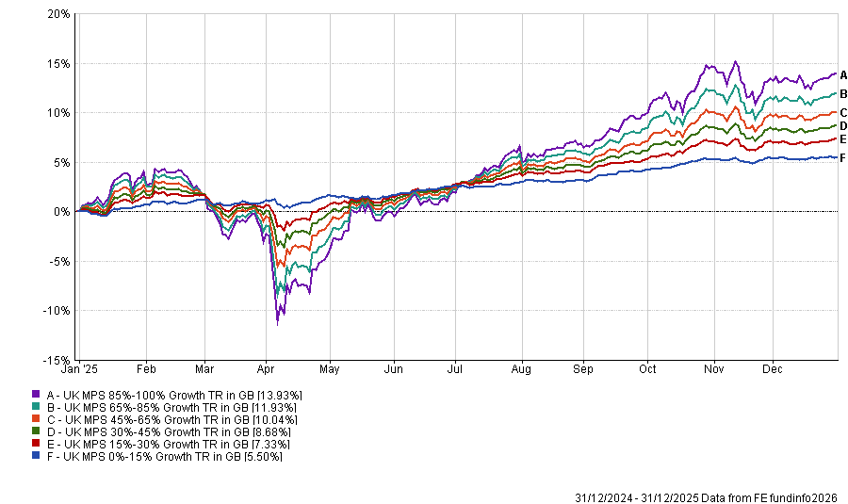Image resolution: width=848 pixels, height=504 pixels.
Task: Click the -15% label on the y-axis
Action: coord(55,360)
